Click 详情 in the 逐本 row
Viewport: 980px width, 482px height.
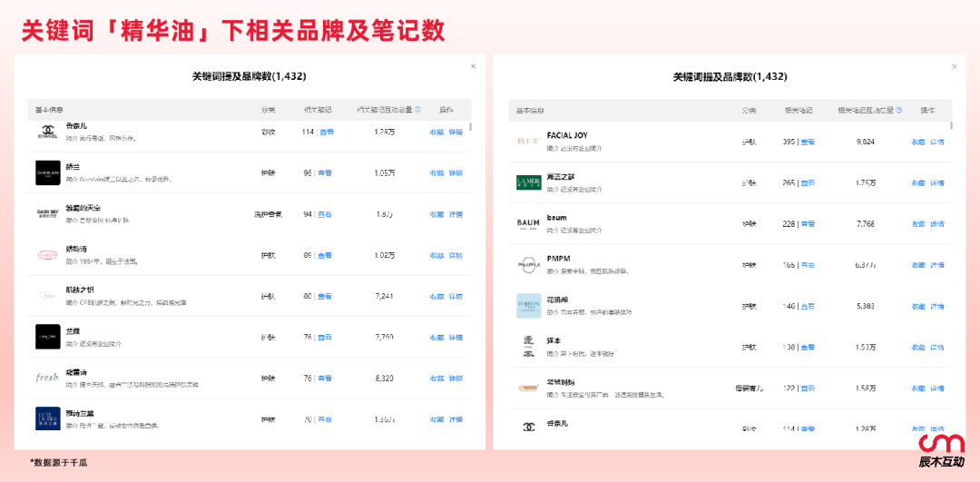click(936, 347)
